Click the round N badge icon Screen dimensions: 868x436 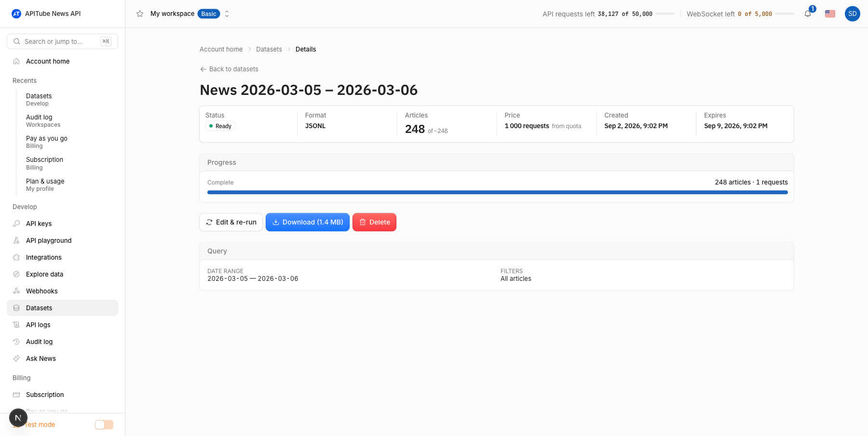coord(18,418)
